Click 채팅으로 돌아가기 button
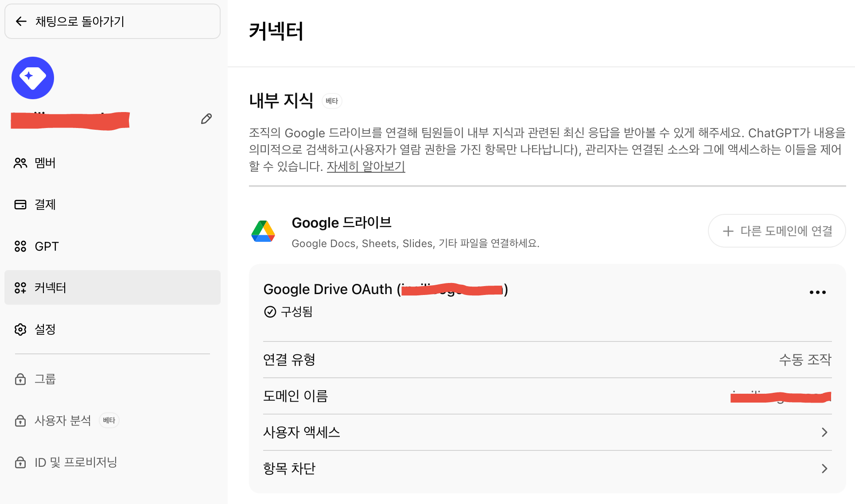The height and width of the screenshot is (504, 855). coord(112,21)
